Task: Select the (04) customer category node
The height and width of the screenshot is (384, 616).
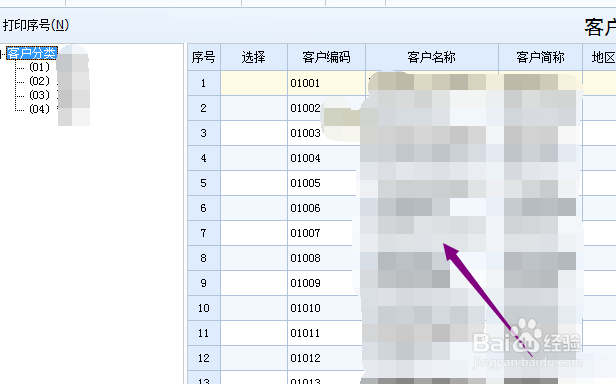Action: point(40,109)
